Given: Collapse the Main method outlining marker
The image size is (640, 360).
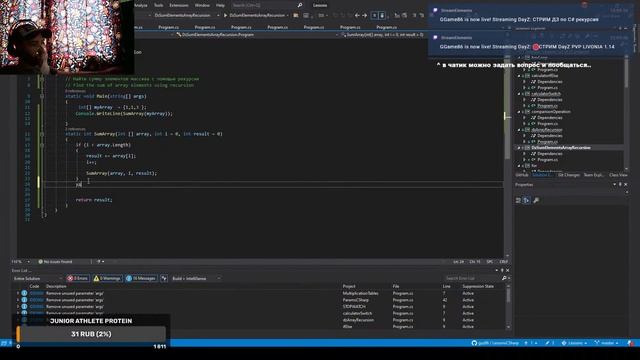Looking at the screenshot, I should [42, 96].
